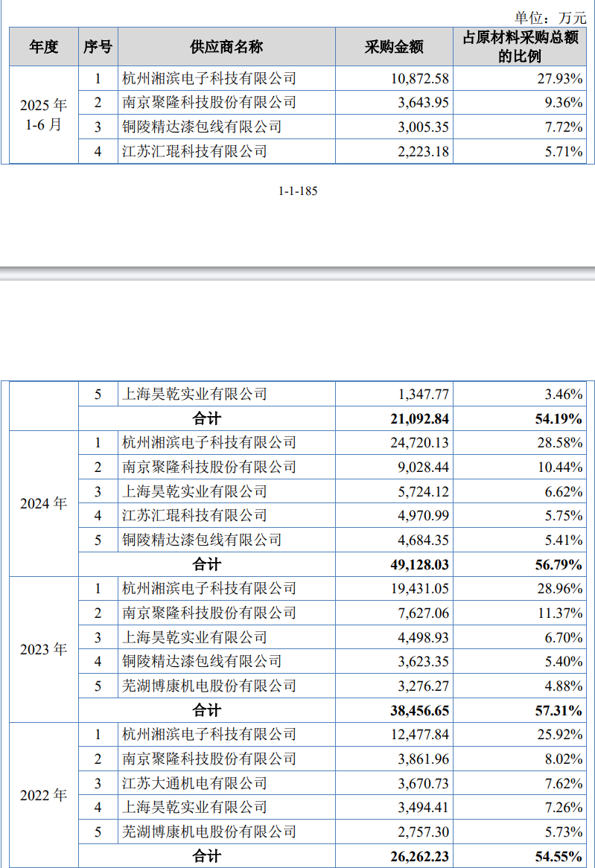Select the amount 9,028.44 for 南京聚隆科技

[421, 467]
